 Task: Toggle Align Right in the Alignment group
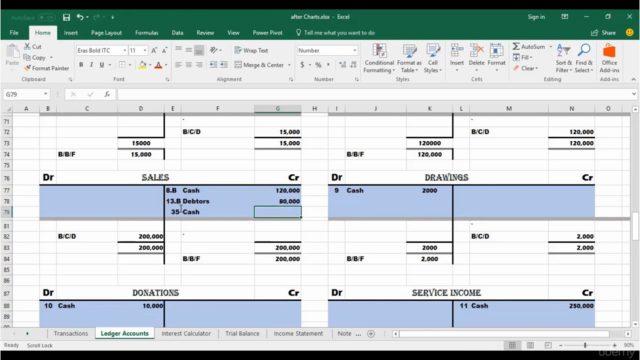click(x=199, y=65)
